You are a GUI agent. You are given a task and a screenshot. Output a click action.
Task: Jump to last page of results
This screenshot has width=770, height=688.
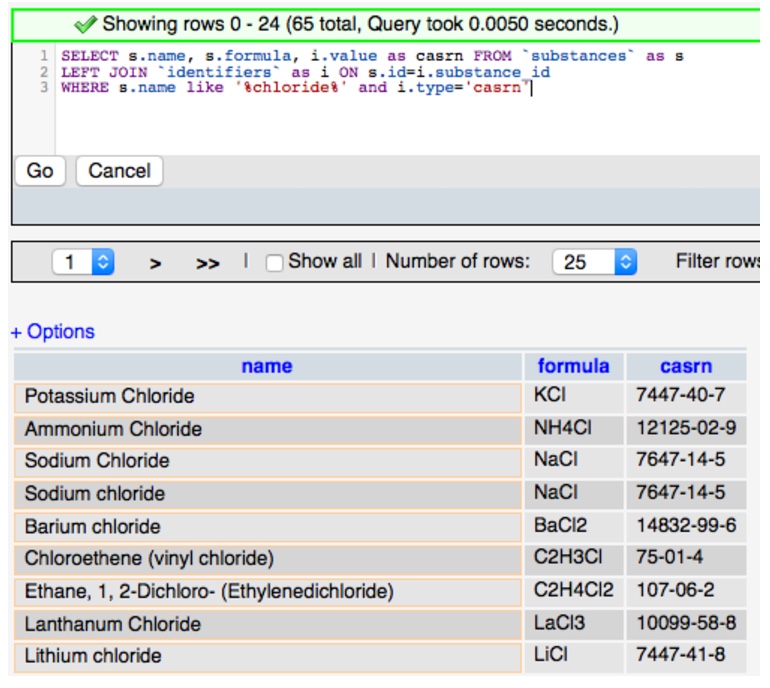pos(207,263)
